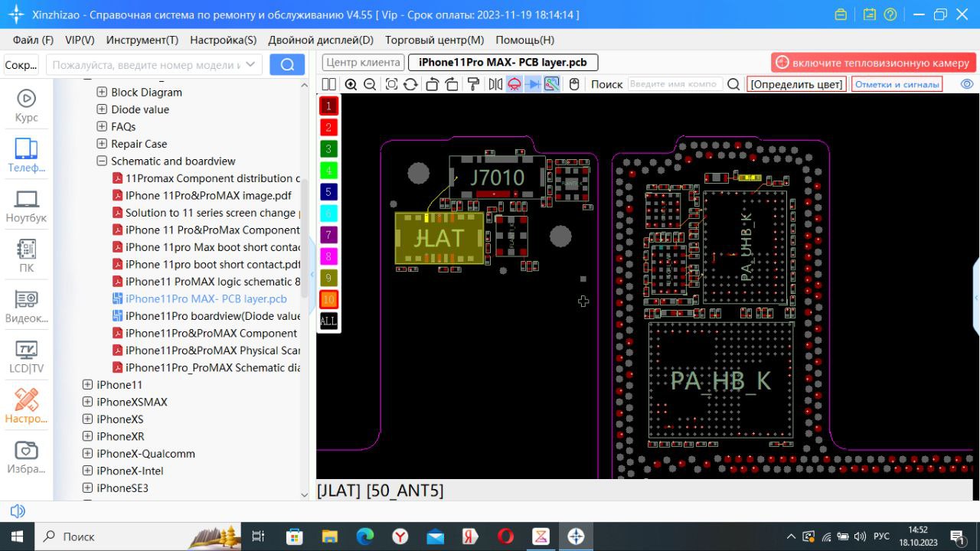The height and width of the screenshot is (551, 980).
Task: Open Windows Start menu
Action: [x=17, y=536]
